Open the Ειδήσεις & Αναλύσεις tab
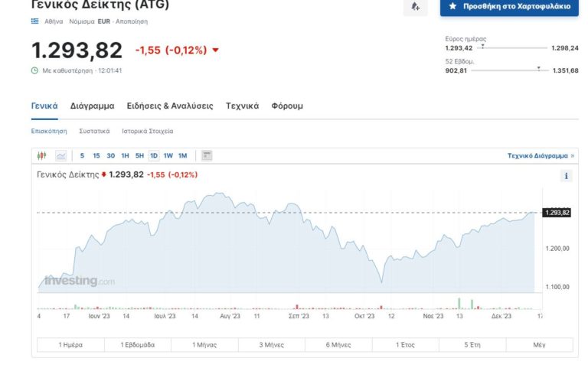The height and width of the screenshot is (368, 588). pos(169,106)
